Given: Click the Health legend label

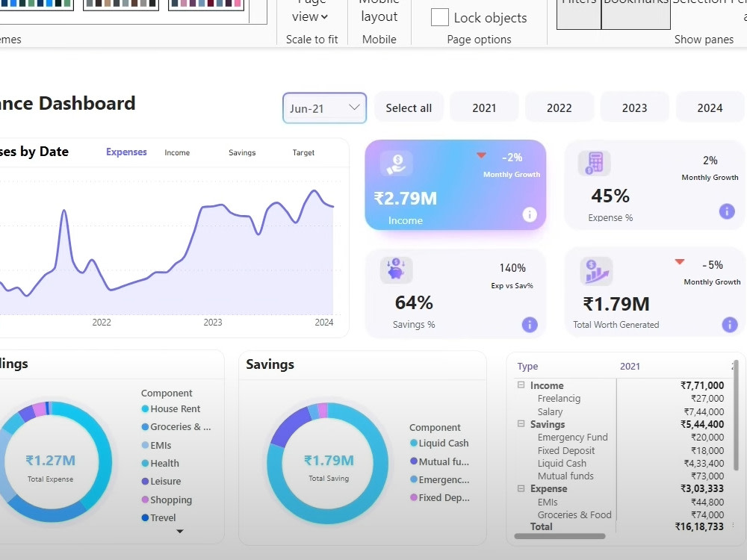Looking at the screenshot, I should click(165, 464).
